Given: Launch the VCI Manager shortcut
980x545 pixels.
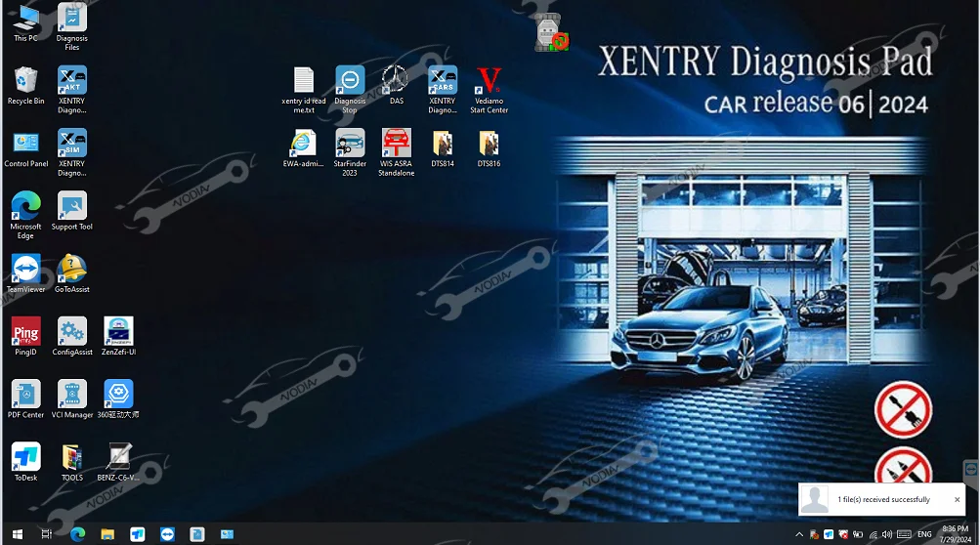Looking at the screenshot, I should tap(72, 398).
